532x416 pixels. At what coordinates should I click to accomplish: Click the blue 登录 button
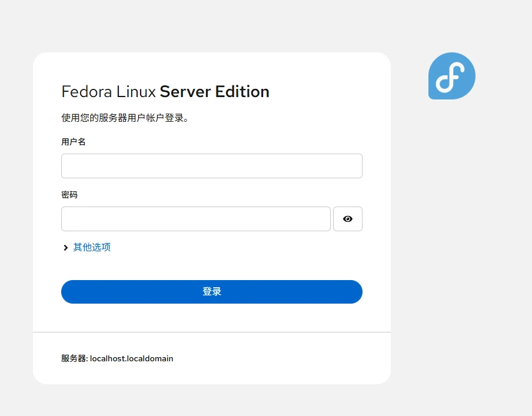pos(212,292)
